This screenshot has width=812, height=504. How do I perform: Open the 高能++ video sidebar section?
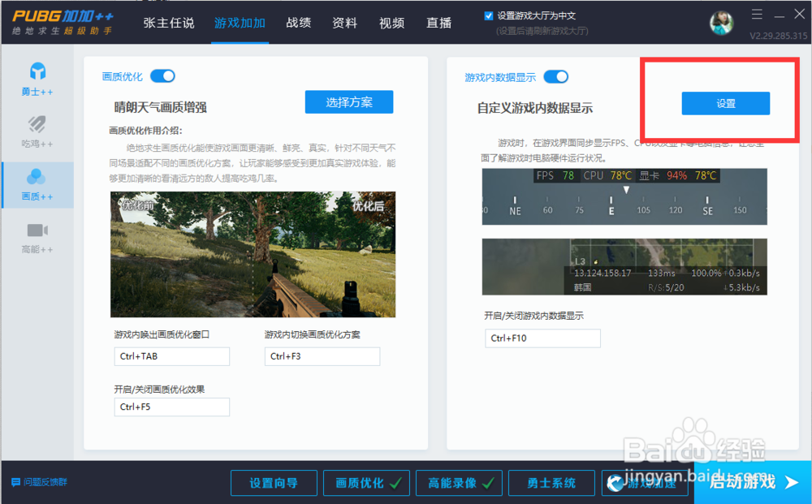pyautogui.click(x=37, y=238)
